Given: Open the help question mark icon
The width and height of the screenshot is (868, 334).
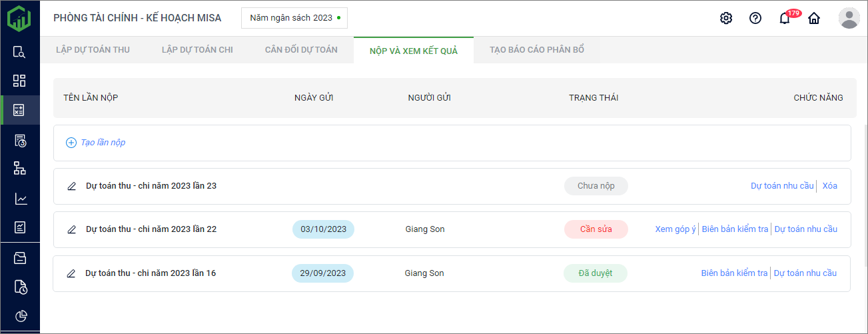Looking at the screenshot, I should (x=755, y=18).
